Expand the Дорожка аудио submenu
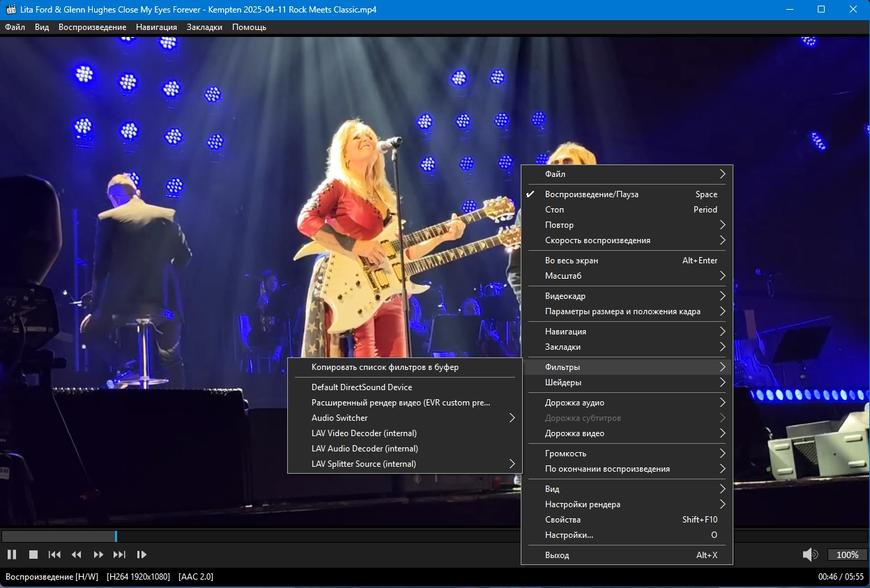870x588 pixels. pyautogui.click(x=574, y=403)
